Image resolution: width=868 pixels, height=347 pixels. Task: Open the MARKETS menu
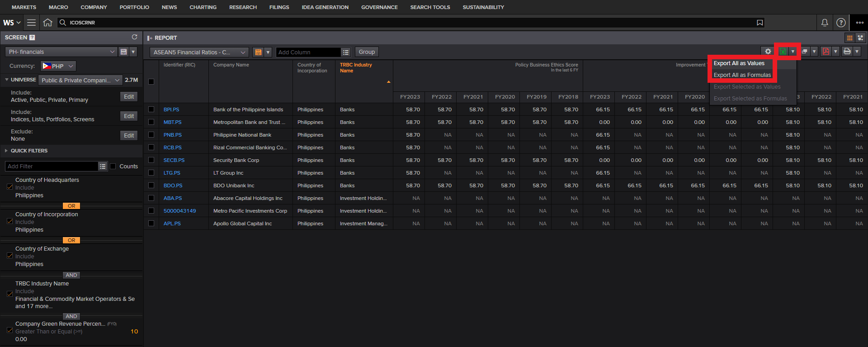point(24,7)
